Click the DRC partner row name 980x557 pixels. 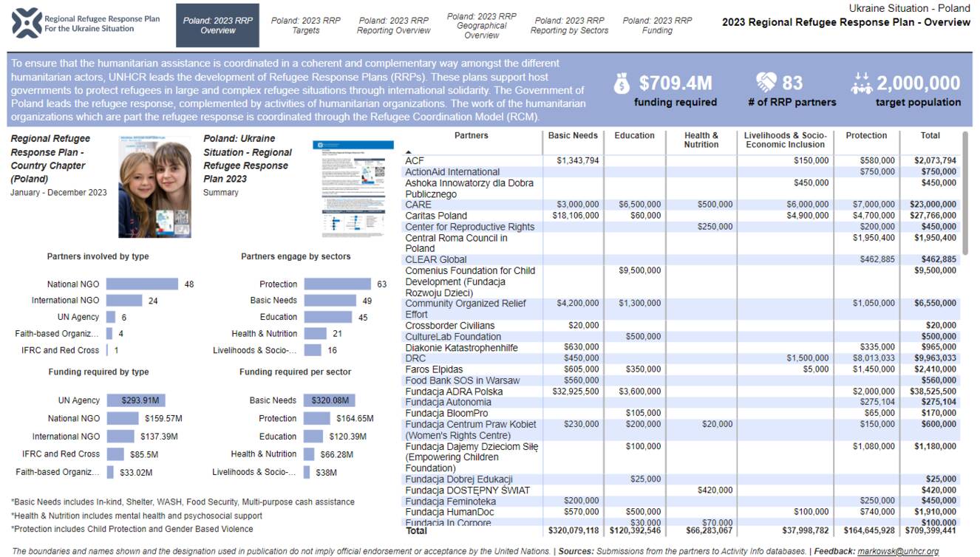coord(415,358)
